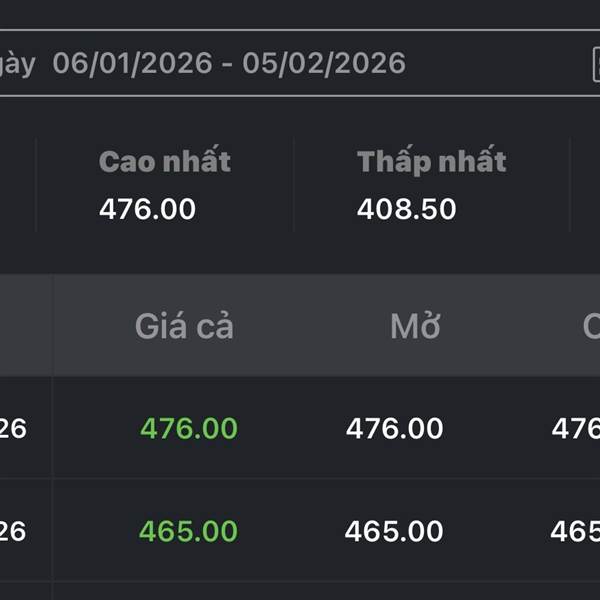Viewport: 600px width, 600px height.
Task: Click the empty stat cell left of Cao nhất
Action: (17, 186)
